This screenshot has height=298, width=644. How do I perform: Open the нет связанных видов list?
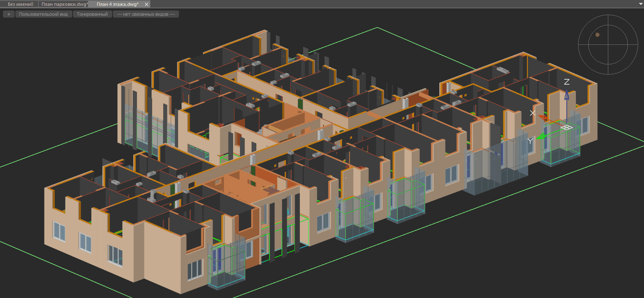(x=146, y=14)
